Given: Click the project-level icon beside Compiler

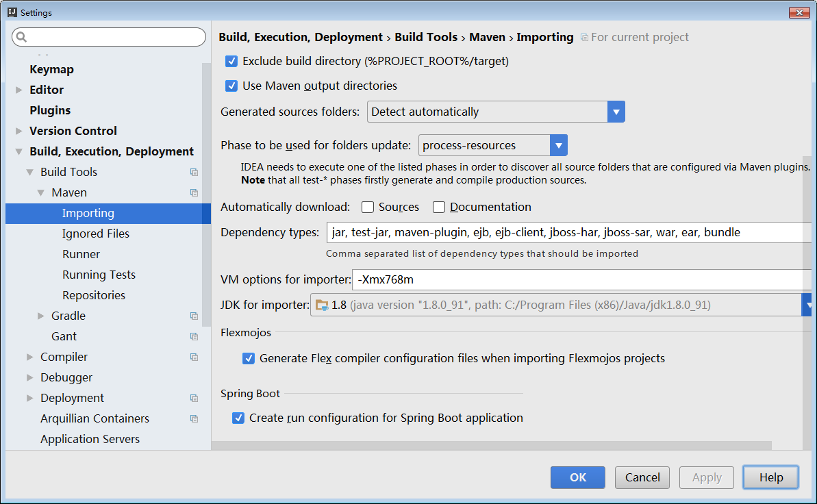Looking at the screenshot, I should tap(194, 357).
